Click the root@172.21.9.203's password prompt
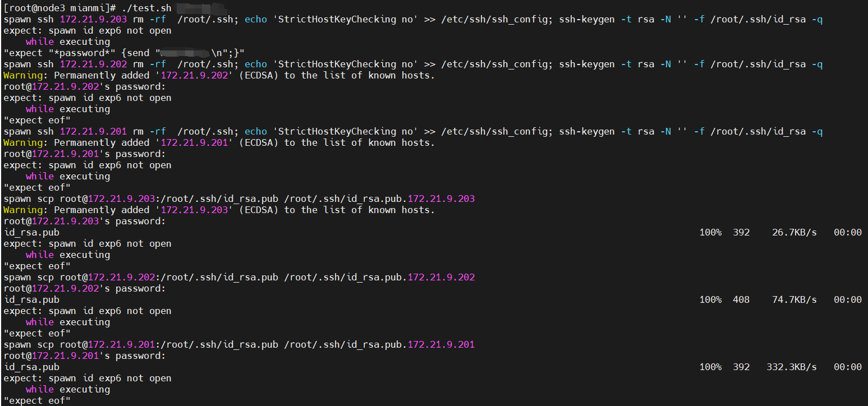 click(84, 221)
